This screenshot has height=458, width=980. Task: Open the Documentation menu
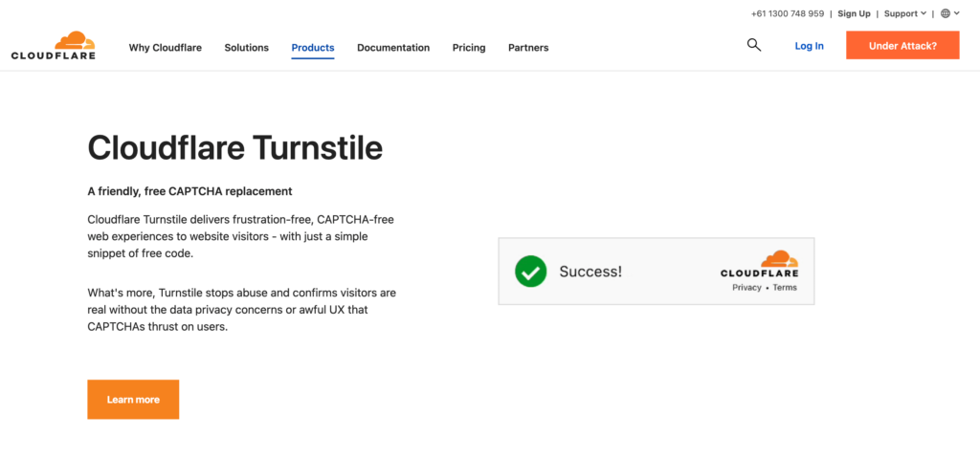393,48
